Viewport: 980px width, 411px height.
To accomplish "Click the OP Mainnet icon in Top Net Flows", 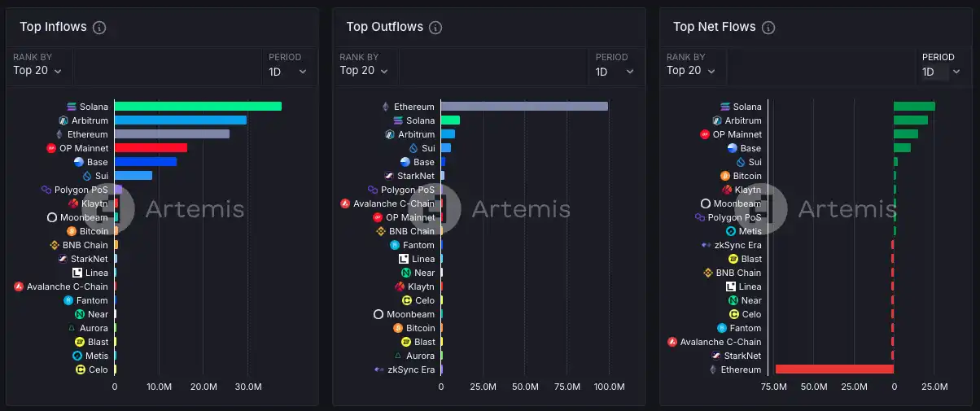I will pyautogui.click(x=705, y=134).
